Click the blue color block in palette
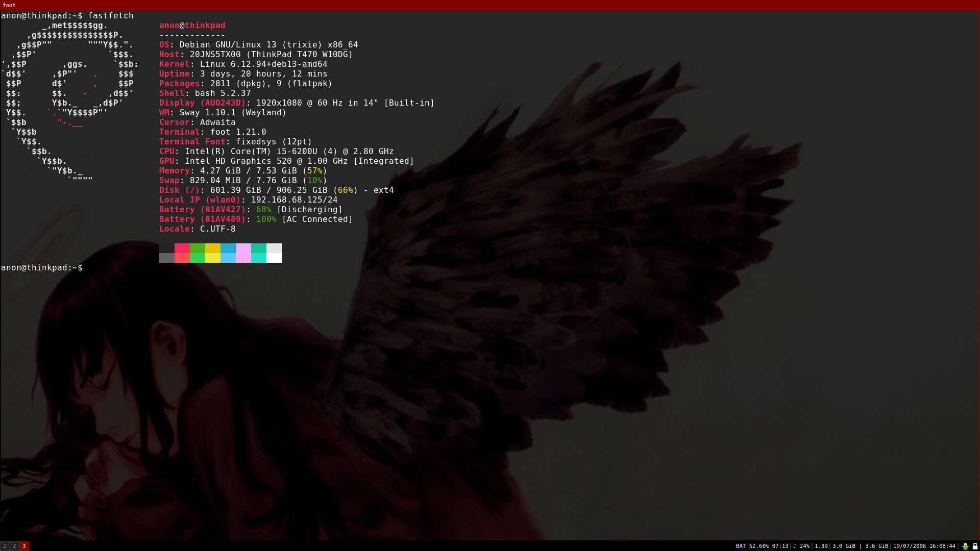Screen dimensions: 980x551 tap(228, 253)
